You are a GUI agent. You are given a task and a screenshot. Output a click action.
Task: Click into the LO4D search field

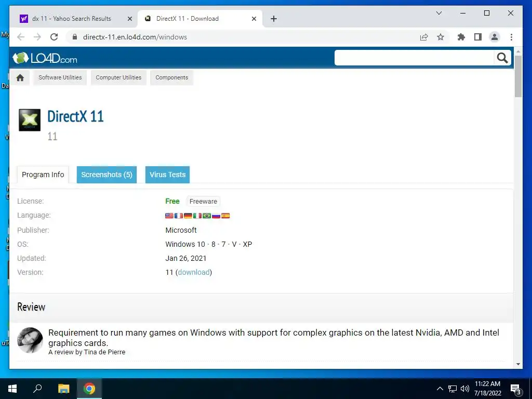point(414,58)
